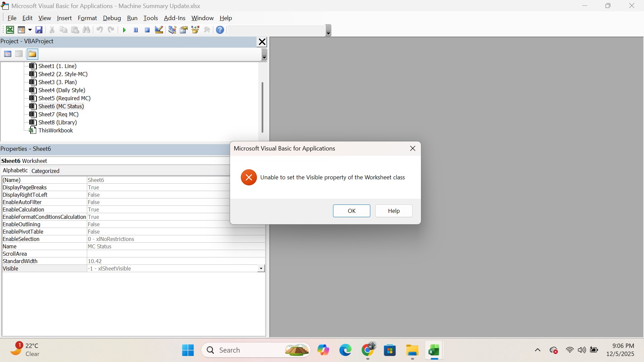Toggle Design Mode icon

[159, 30]
